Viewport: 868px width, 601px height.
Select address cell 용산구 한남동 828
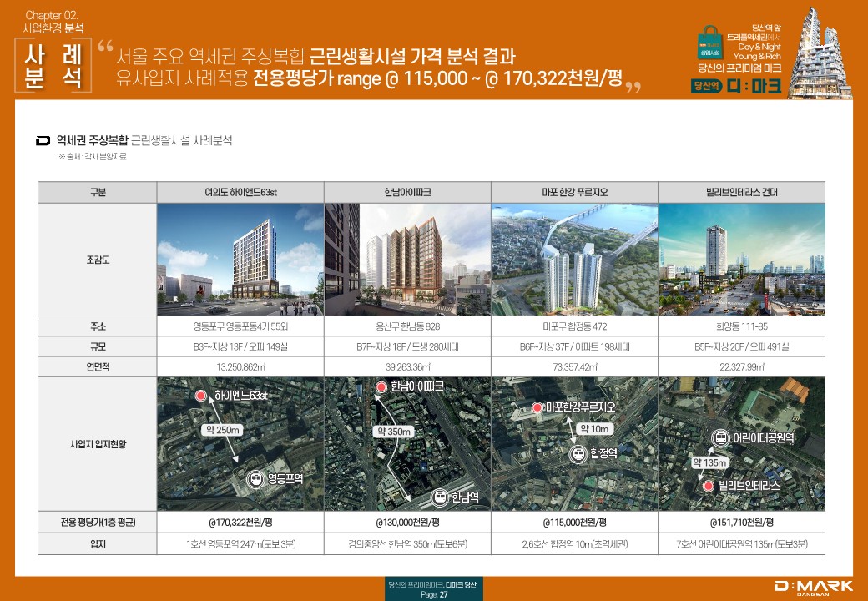pyautogui.click(x=407, y=326)
